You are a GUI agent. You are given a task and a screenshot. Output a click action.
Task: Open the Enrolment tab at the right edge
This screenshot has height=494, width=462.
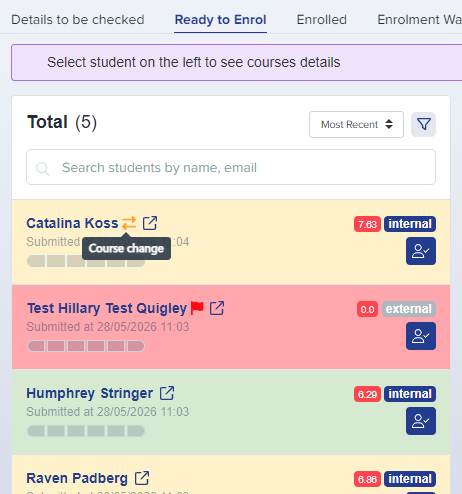(419, 20)
